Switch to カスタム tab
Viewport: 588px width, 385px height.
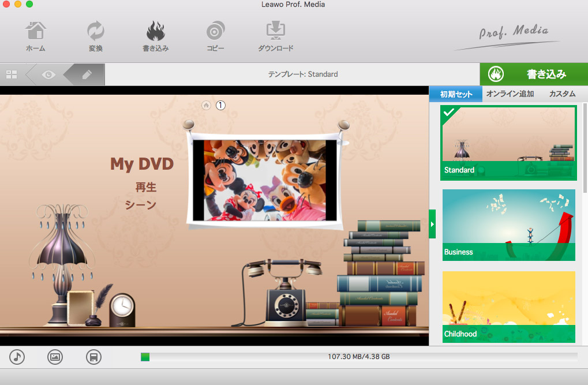point(562,94)
